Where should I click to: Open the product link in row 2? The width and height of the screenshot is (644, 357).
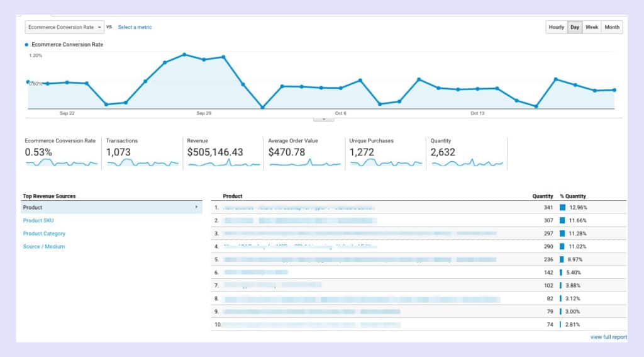pyautogui.click(x=300, y=221)
